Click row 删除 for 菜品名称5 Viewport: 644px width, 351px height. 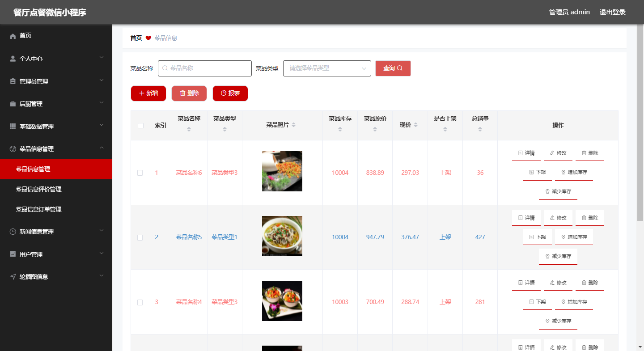point(590,218)
